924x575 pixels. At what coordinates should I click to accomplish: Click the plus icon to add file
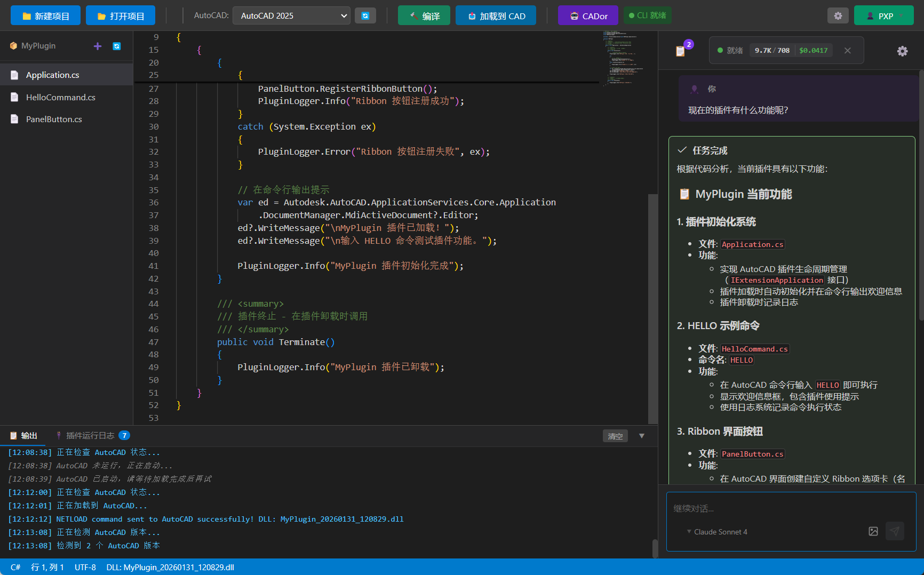[x=98, y=46]
